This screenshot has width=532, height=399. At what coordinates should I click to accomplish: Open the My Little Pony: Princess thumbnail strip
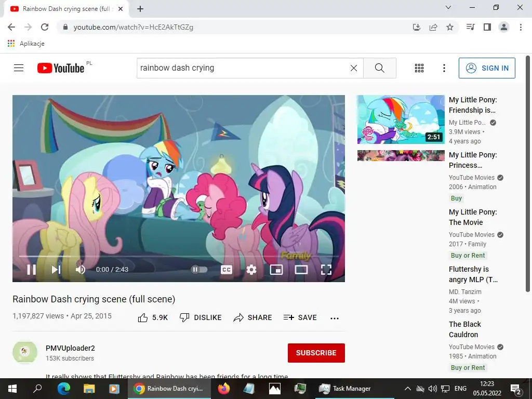pos(401,155)
